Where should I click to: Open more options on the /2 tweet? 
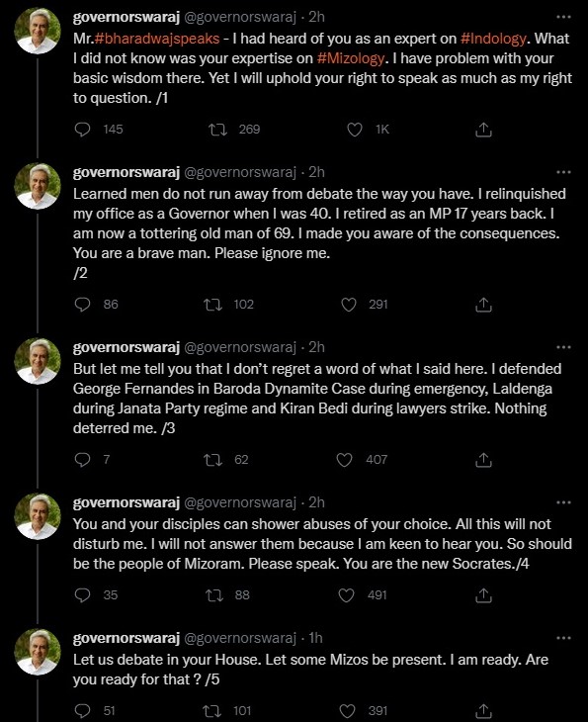pyautogui.click(x=563, y=172)
